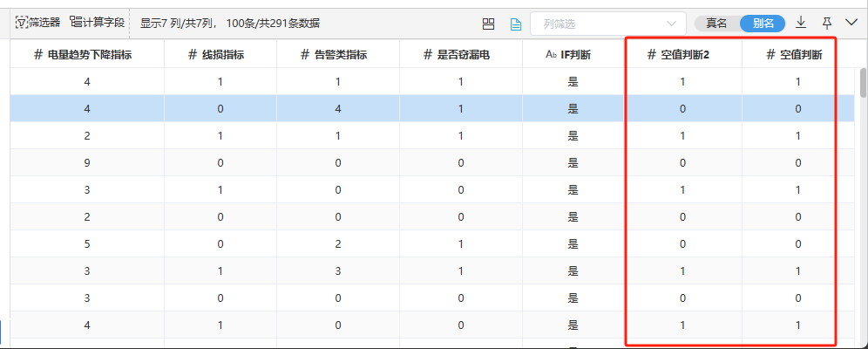Select the highlighted row's 告警类指标 cell 4
The height and width of the screenshot is (349, 868).
[x=337, y=108]
